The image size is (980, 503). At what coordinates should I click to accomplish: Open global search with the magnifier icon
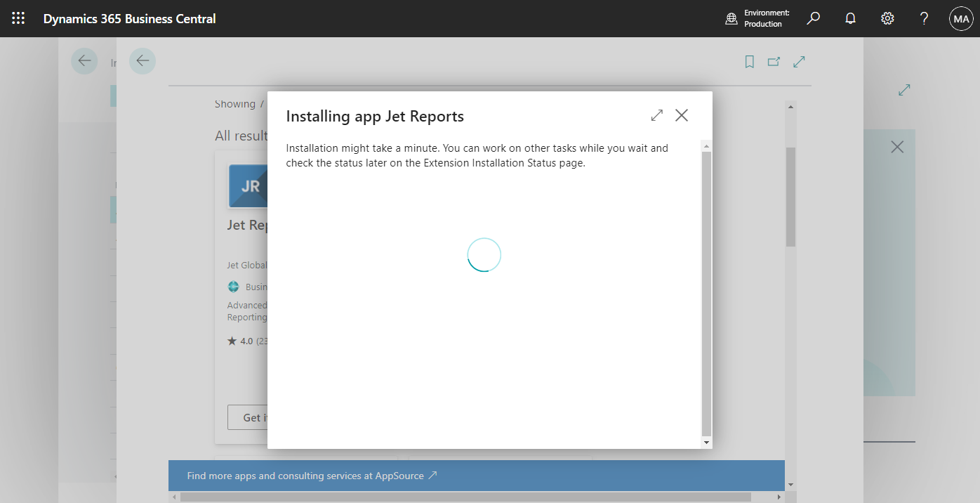coord(813,18)
